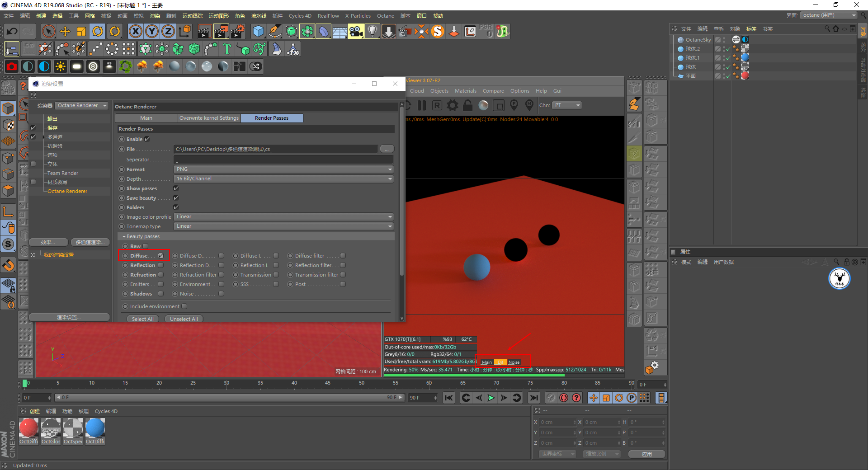Select the Scale tool

[81, 31]
